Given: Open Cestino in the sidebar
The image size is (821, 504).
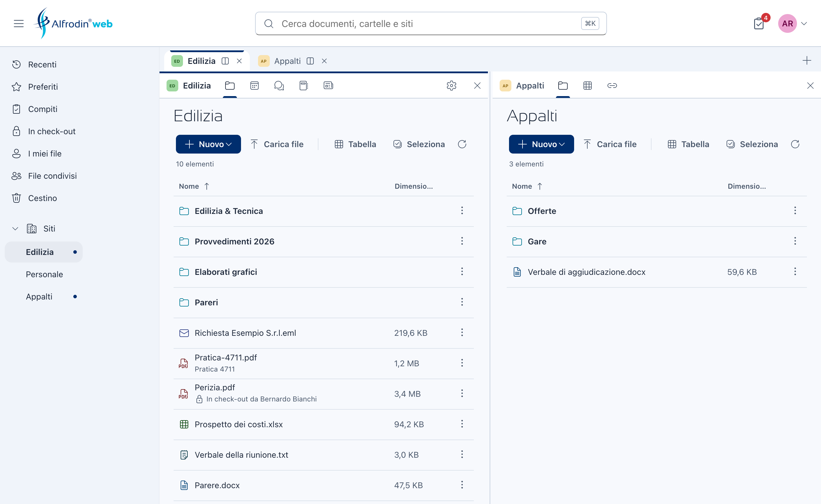Looking at the screenshot, I should point(42,198).
